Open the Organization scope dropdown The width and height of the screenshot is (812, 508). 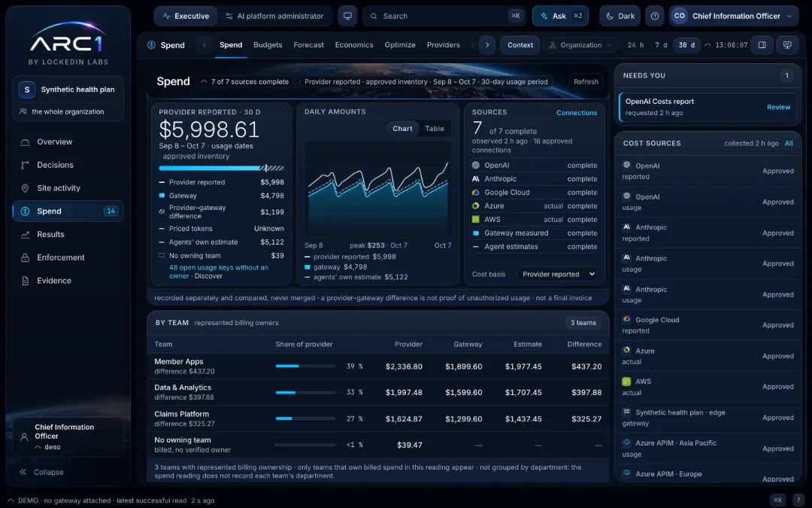tap(580, 45)
